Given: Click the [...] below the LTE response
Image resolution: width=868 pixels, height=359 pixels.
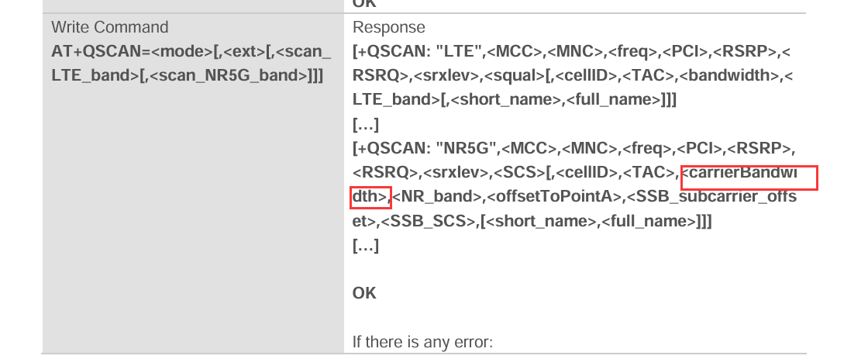Looking at the screenshot, I should click(x=365, y=124).
